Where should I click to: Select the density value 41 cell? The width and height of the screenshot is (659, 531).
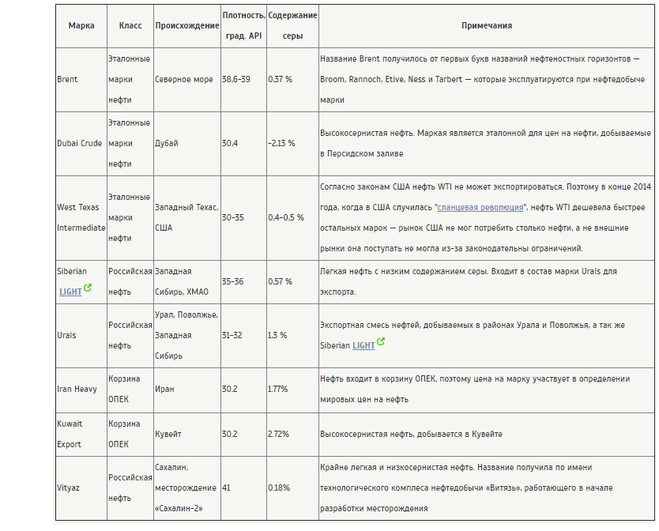[x=227, y=487]
